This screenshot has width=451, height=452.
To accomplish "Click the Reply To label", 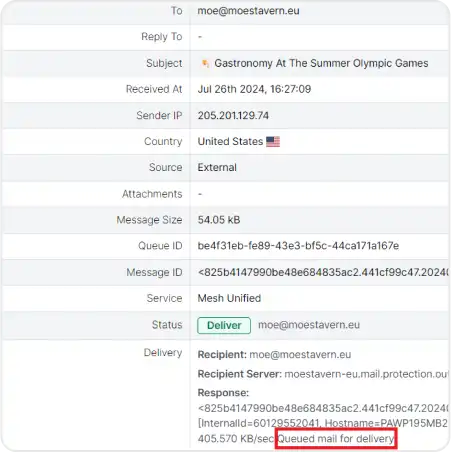I will pos(162,37).
